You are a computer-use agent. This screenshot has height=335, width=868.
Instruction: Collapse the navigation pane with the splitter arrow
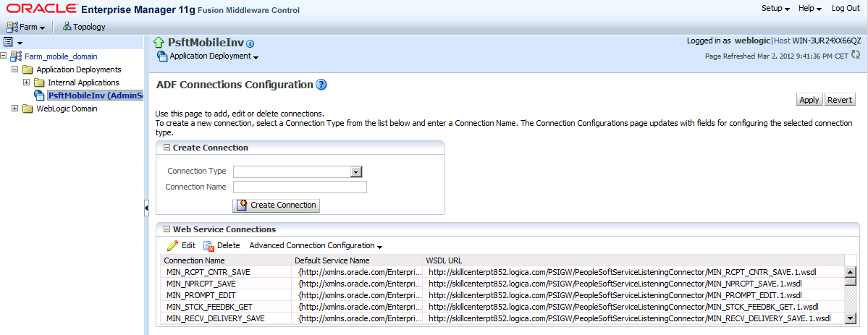pyautogui.click(x=146, y=208)
